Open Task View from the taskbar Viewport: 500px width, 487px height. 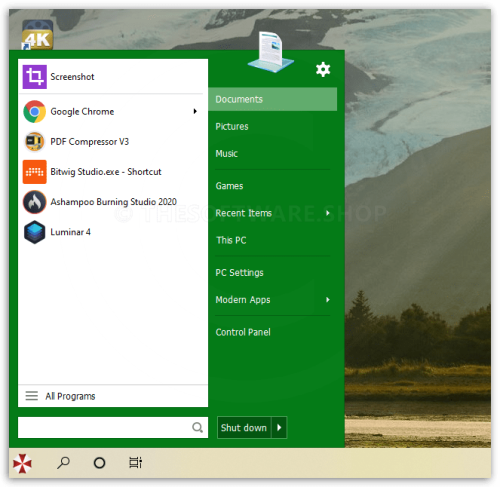coord(135,463)
